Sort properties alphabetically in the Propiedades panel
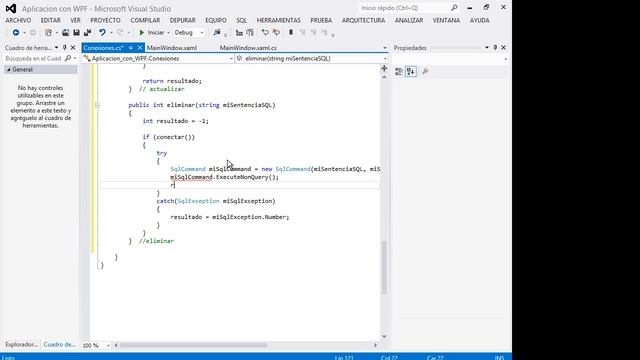The height and width of the screenshot is (360, 640). coord(411,72)
